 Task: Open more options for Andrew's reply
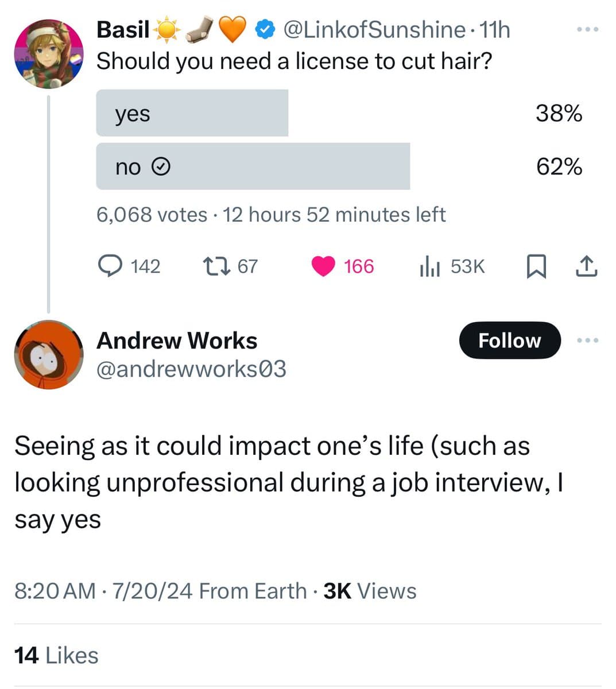[x=588, y=340]
